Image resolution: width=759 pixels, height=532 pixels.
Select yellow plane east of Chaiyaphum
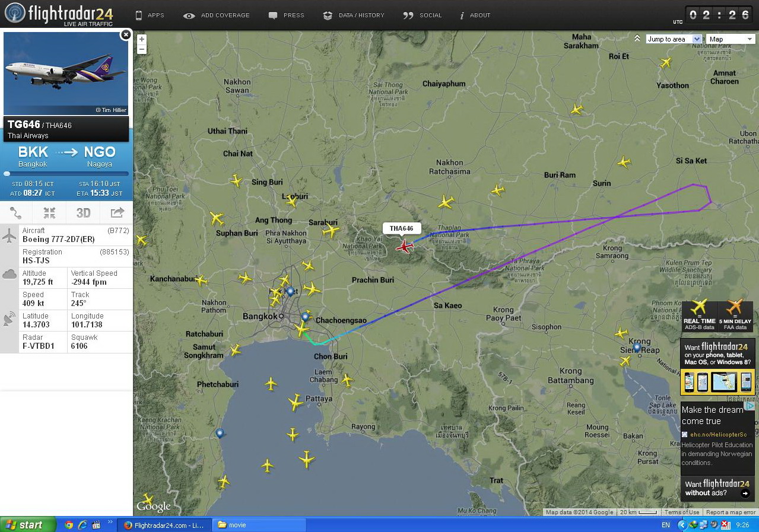click(576, 109)
